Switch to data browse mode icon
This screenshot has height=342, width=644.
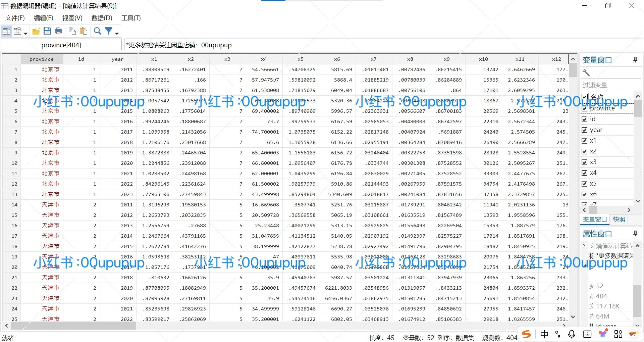[x=17, y=31]
